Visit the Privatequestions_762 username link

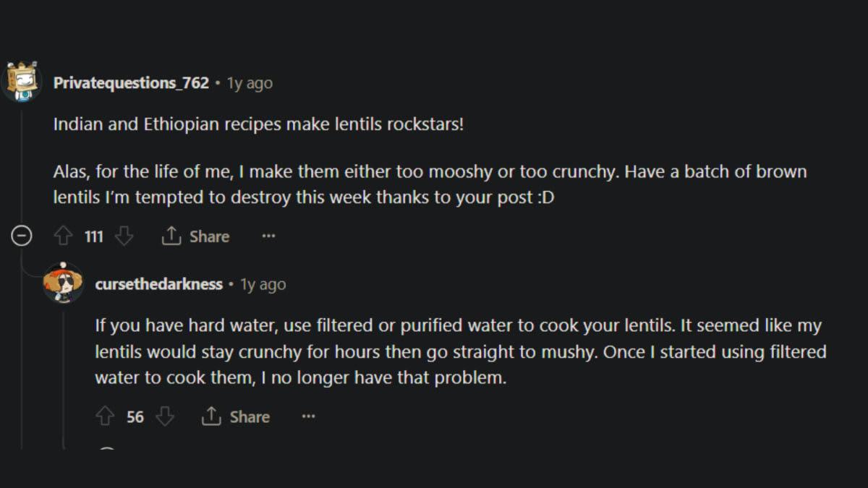coord(131,83)
